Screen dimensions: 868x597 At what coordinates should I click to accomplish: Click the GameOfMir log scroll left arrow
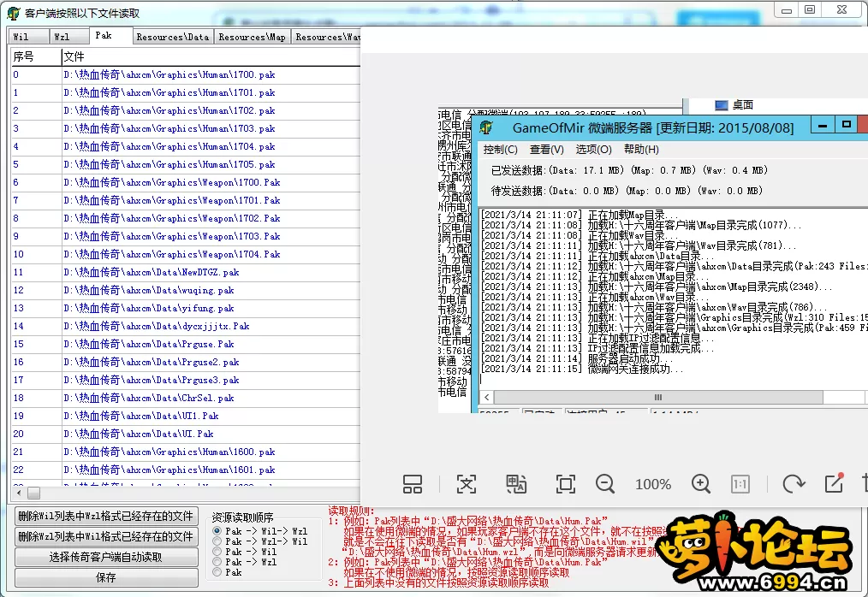[486, 397]
